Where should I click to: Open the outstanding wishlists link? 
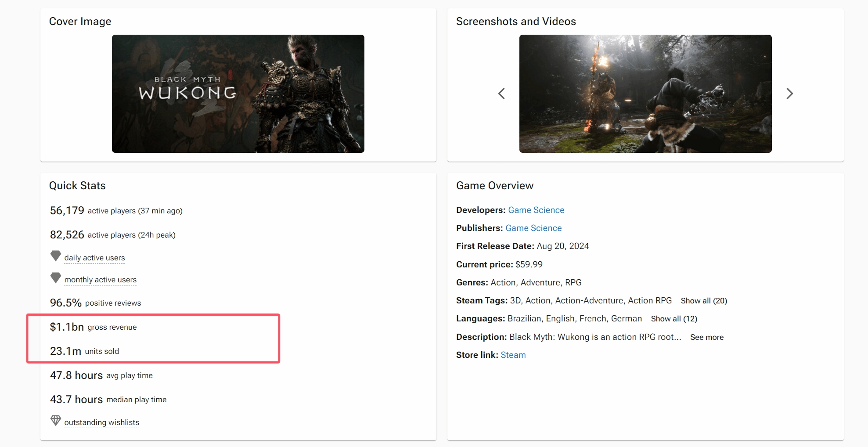tap(102, 422)
